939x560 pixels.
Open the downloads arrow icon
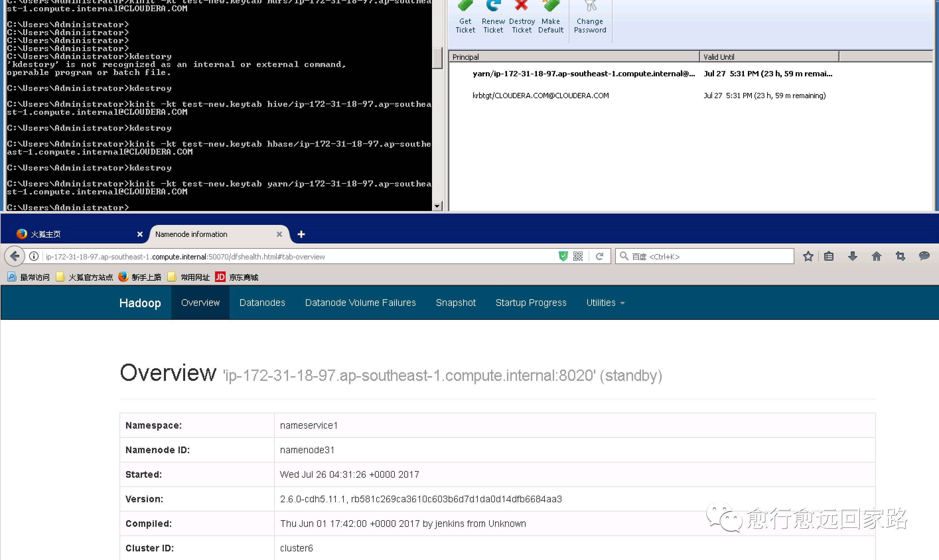[853, 256]
